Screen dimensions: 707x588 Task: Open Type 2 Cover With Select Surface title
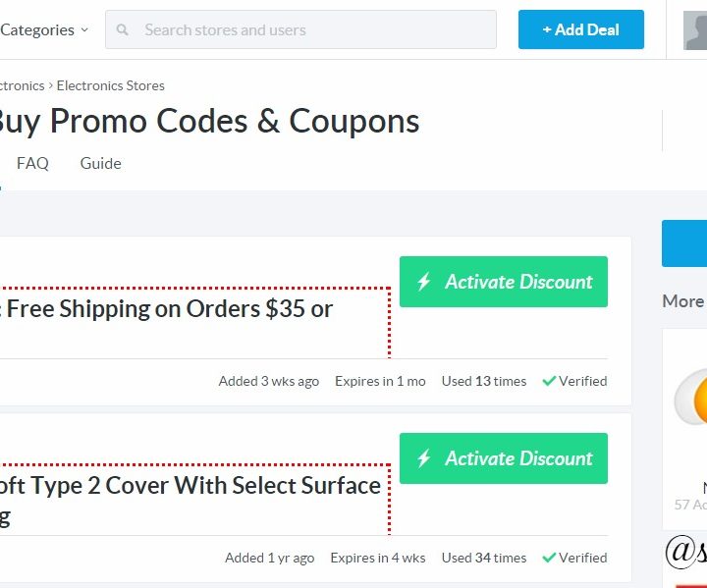click(x=190, y=486)
